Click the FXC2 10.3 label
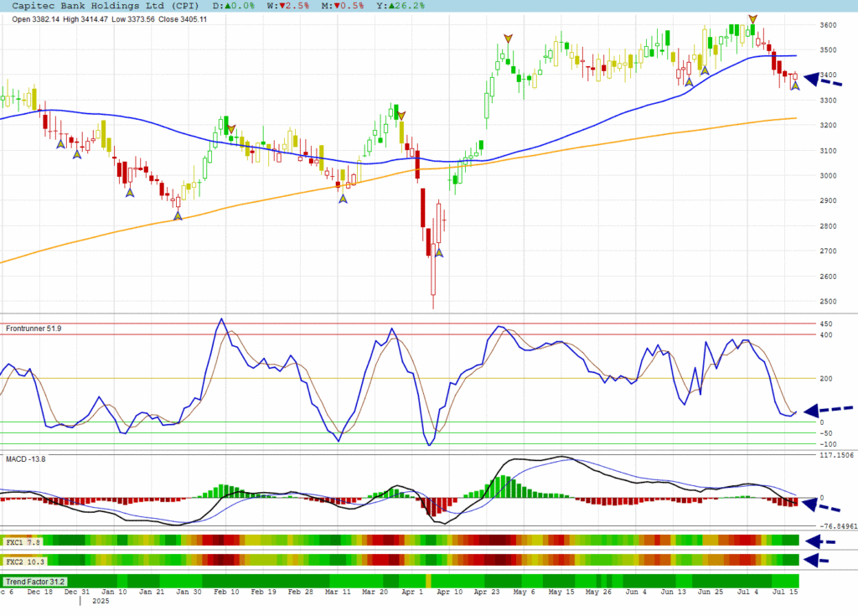The height and width of the screenshot is (616, 858). [25, 562]
